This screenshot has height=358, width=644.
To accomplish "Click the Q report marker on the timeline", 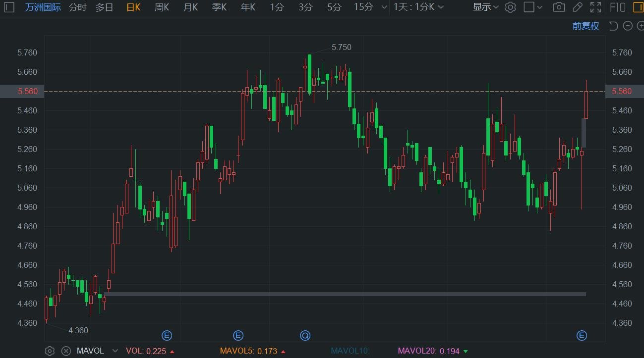I will point(305,335).
